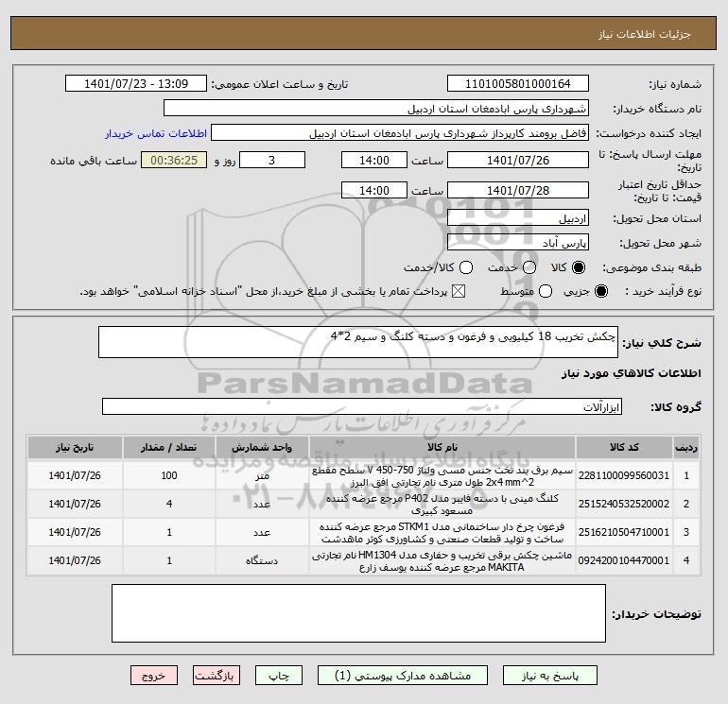
Task: Click the general need description text area
Action: coord(358,342)
